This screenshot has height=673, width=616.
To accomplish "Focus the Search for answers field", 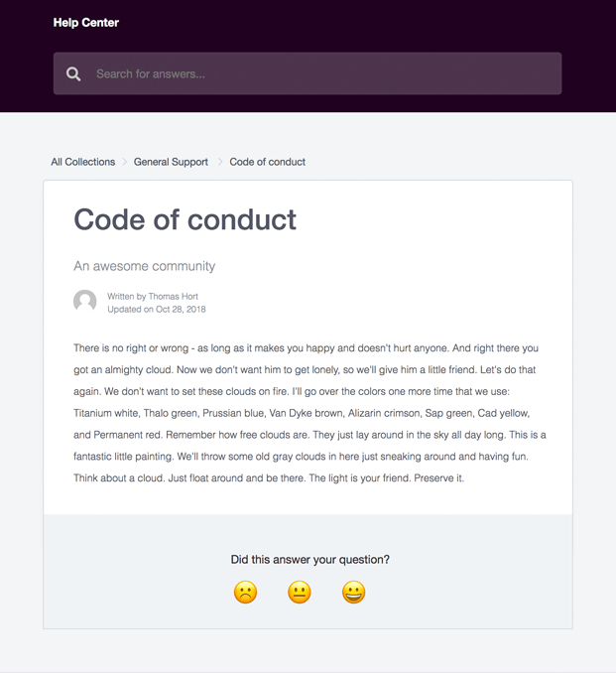I will pos(308,73).
